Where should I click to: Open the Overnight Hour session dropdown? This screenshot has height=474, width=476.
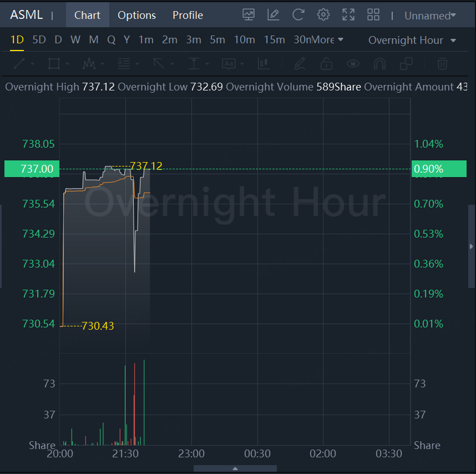[x=412, y=40]
